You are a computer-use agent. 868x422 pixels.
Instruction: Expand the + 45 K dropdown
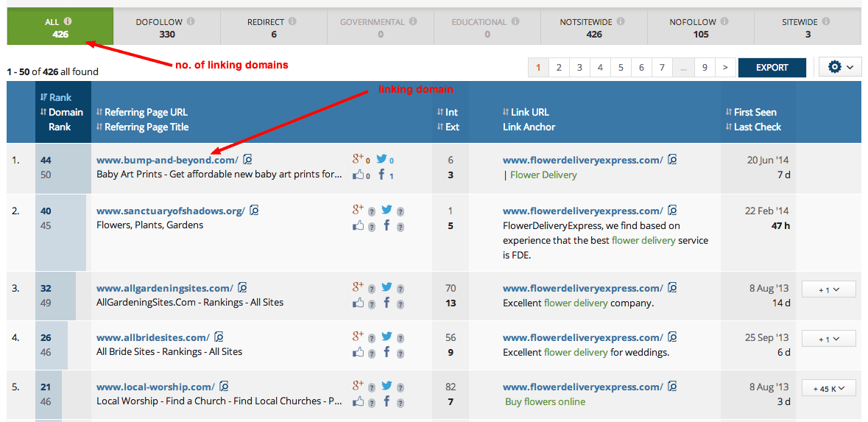[x=828, y=389]
